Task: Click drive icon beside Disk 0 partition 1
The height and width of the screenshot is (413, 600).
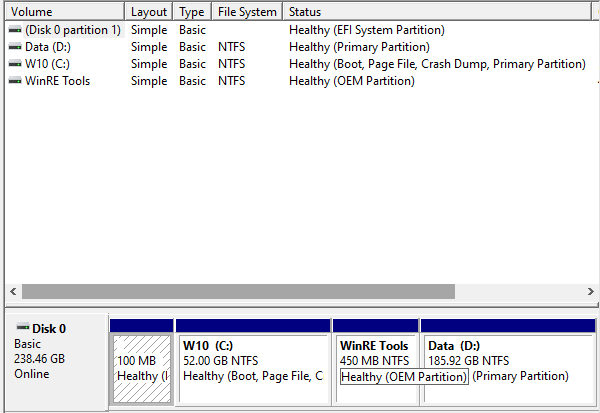Action: (x=15, y=30)
